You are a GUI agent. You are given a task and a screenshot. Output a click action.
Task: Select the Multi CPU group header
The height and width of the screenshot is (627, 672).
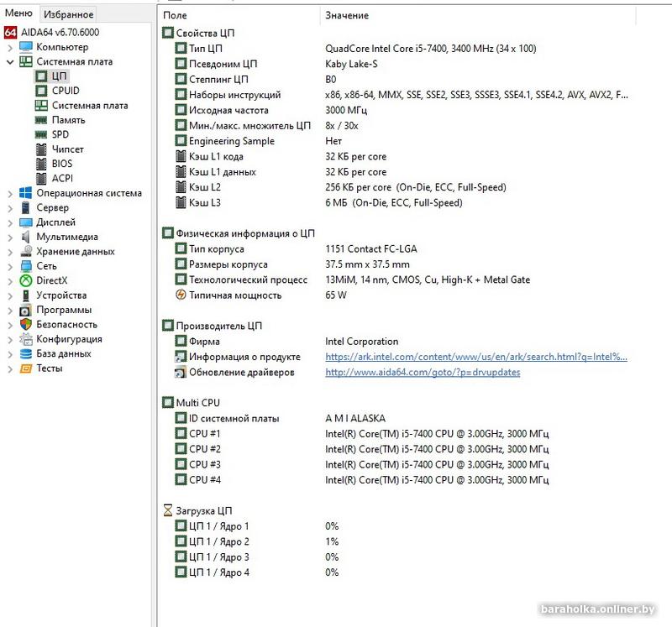click(x=192, y=403)
